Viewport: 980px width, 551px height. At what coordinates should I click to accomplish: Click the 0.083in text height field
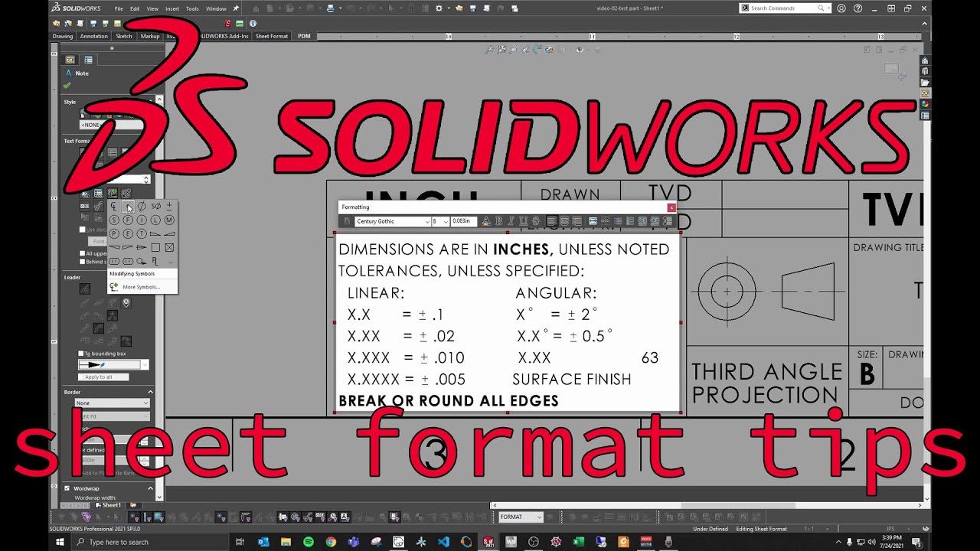tap(464, 221)
